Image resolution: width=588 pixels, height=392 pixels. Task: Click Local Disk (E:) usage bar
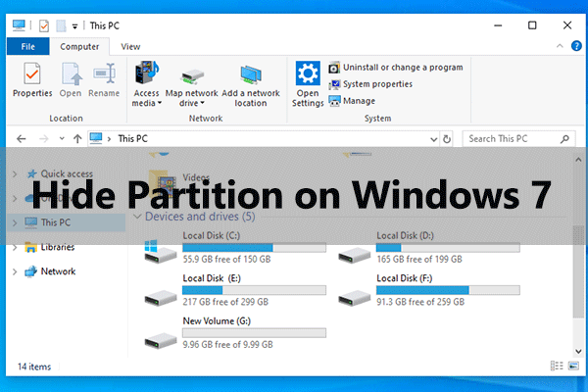(x=254, y=290)
